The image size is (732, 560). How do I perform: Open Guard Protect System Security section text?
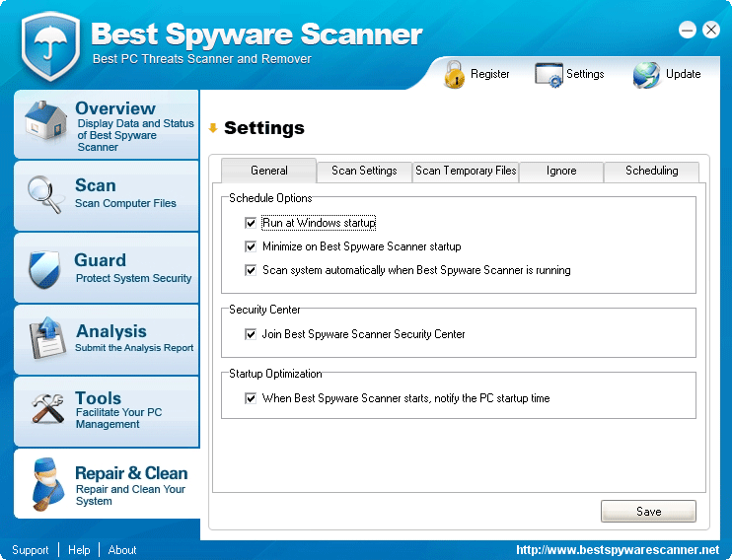click(x=133, y=278)
